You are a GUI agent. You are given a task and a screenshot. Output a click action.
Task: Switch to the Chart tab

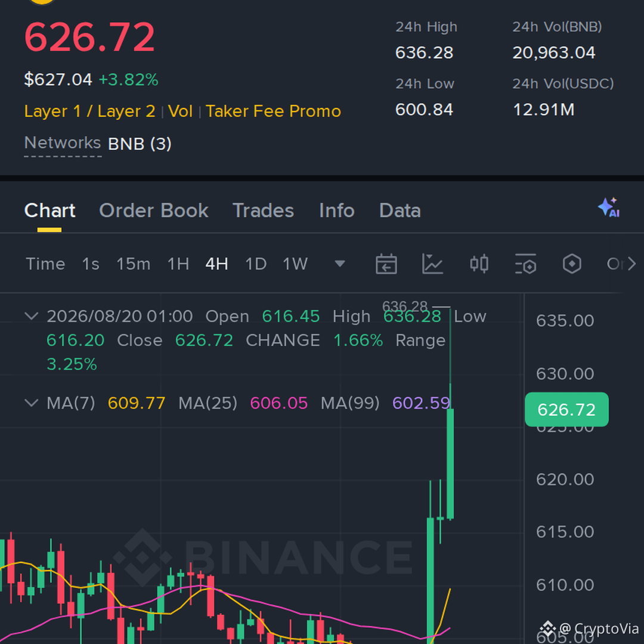pyautogui.click(x=49, y=210)
